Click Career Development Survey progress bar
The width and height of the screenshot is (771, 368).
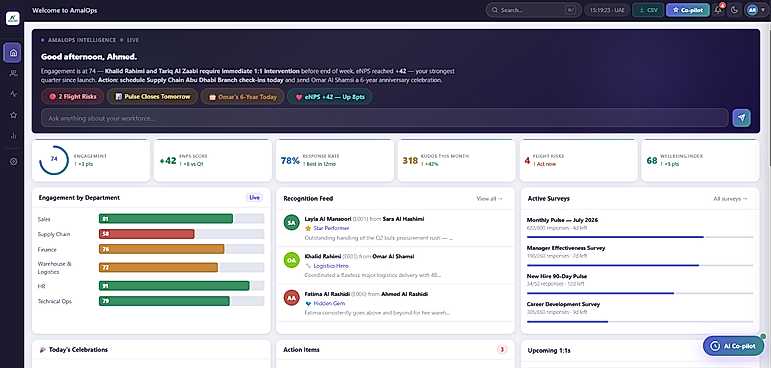tap(640, 321)
